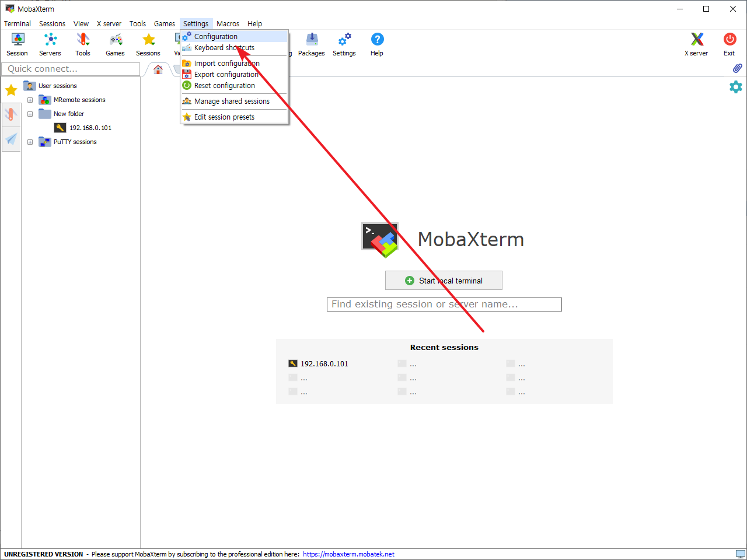The width and height of the screenshot is (747, 560).
Task: Click the paperclip icon at the top right
Action: click(x=737, y=68)
